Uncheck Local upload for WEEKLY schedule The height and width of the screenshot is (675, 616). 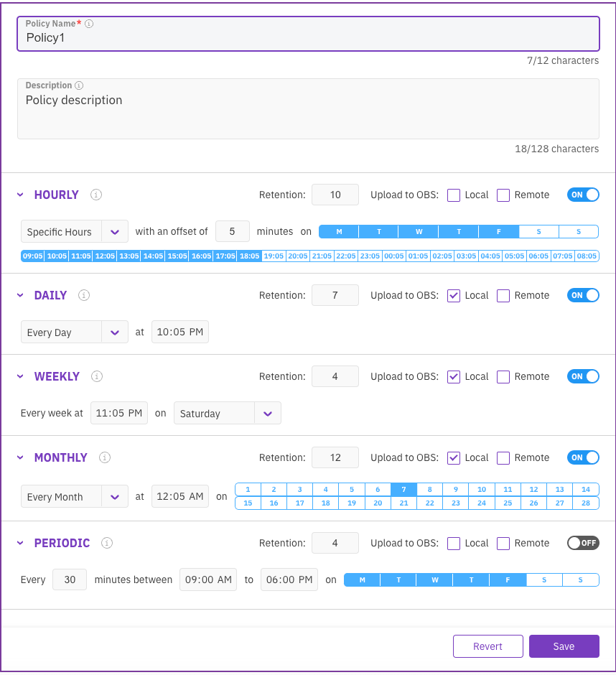[454, 376]
